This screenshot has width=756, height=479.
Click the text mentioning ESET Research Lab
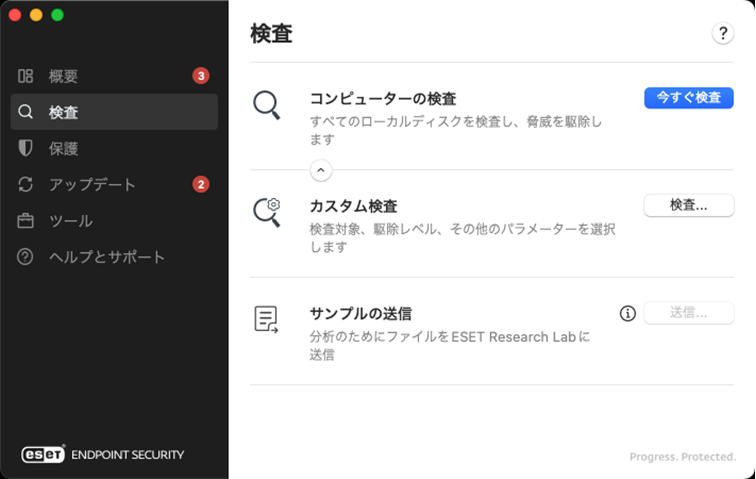(449, 345)
